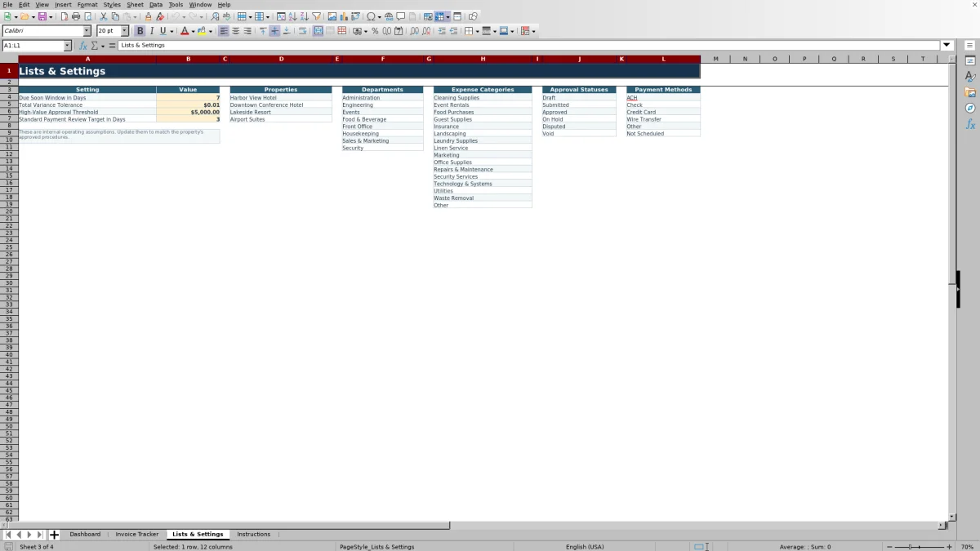This screenshot has width=980, height=551.
Task: Click the Insert Hyperlink icon
Action: [389, 16]
